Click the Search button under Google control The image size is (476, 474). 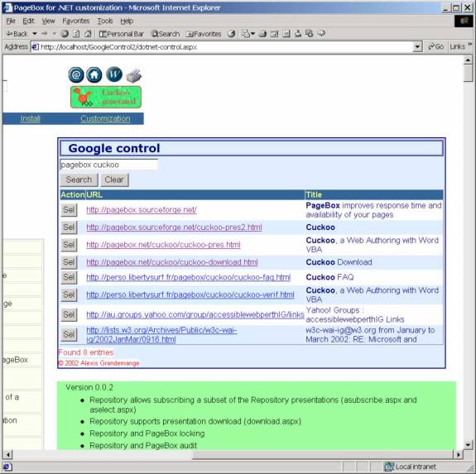click(79, 180)
